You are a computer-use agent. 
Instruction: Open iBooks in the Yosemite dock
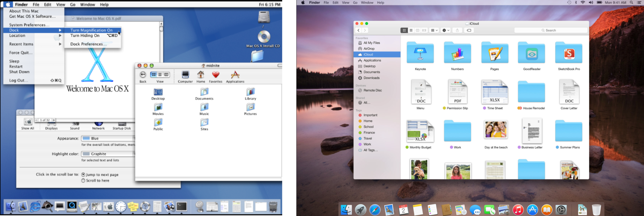[x=547, y=210]
